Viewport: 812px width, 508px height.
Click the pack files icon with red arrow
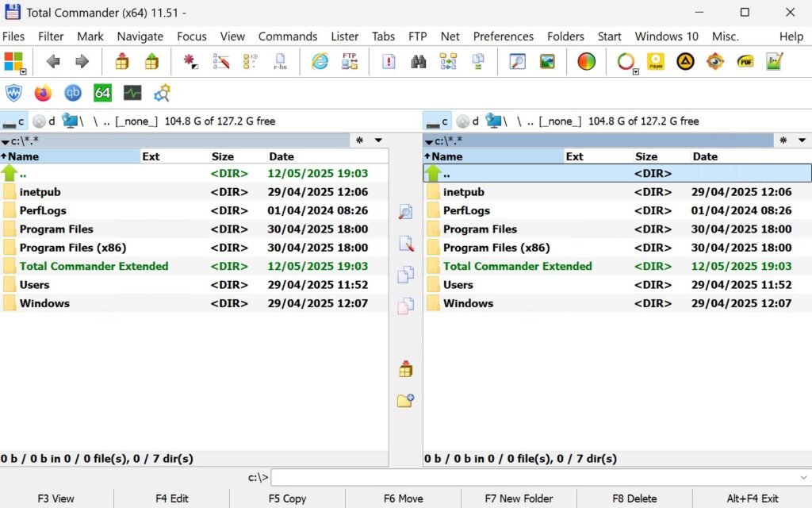[x=122, y=61]
